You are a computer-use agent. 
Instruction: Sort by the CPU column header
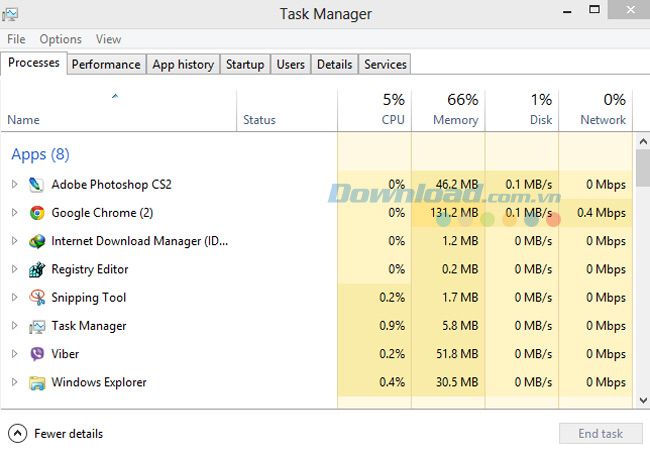click(374, 110)
